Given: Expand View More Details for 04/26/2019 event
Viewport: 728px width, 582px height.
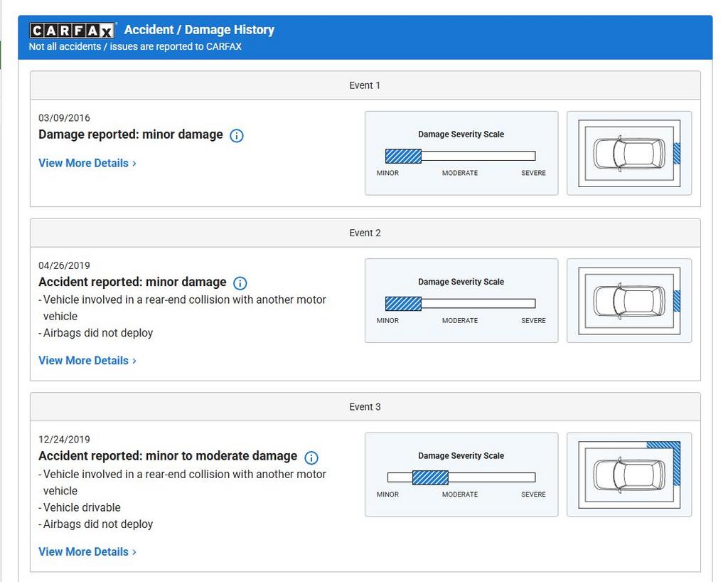Looking at the screenshot, I should [87, 361].
